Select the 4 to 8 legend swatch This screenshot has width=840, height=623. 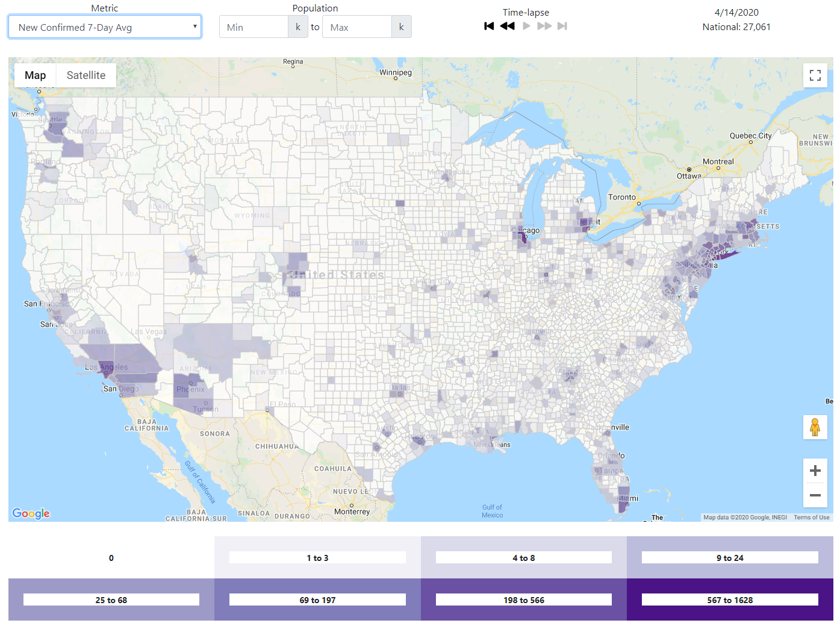point(524,558)
